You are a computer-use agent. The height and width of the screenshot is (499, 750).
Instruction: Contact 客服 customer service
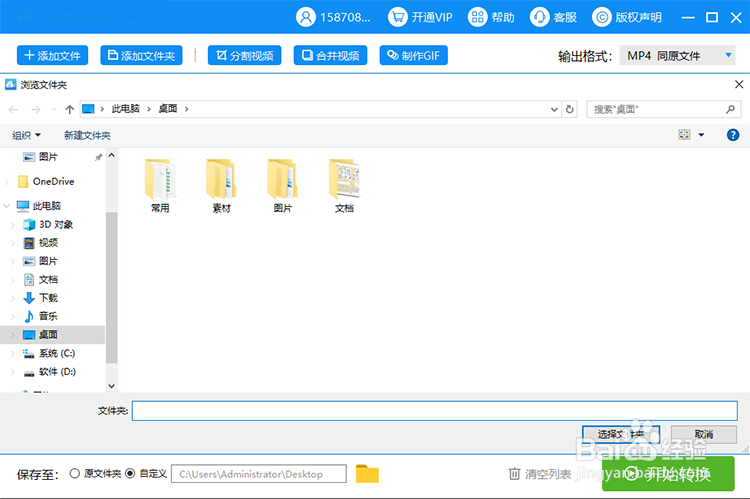(x=553, y=17)
